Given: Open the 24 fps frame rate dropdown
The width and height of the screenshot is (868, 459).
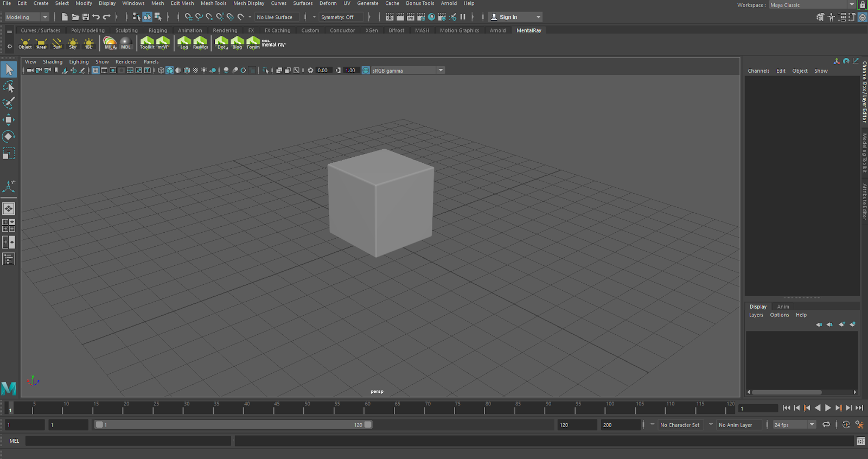Looking at the screenshot, I should (795, 425).
